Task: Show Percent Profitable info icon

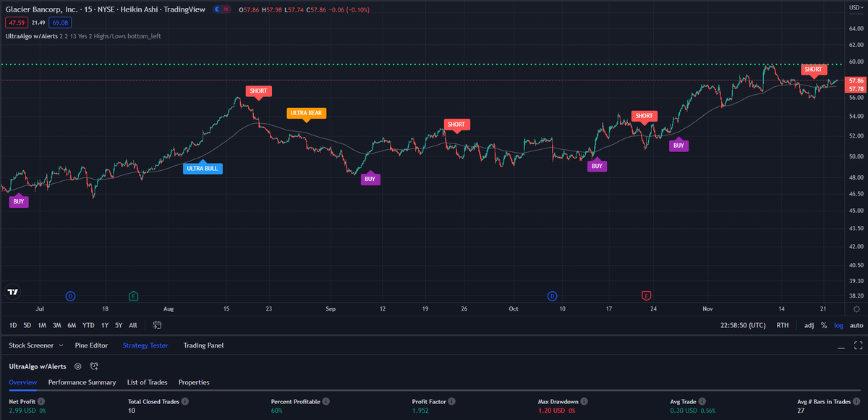Action: click(326, 401)
